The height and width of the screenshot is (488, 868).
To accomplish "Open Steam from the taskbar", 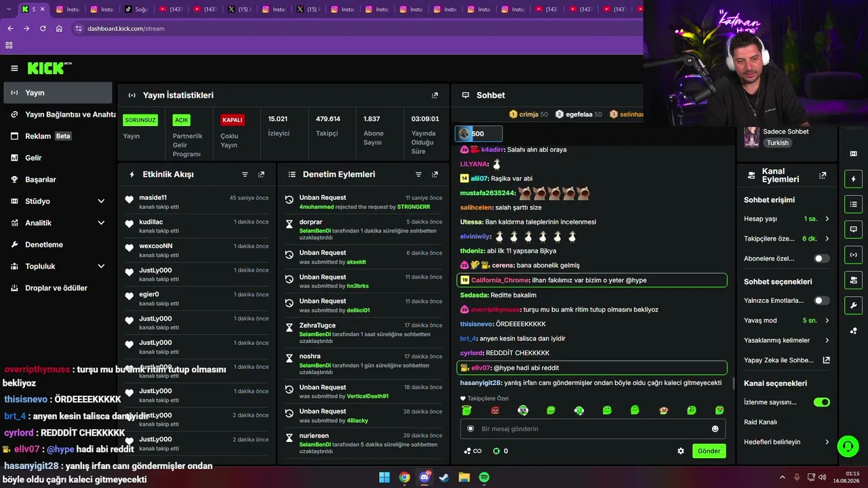I will pyautogui.click(x=444, y=477).
